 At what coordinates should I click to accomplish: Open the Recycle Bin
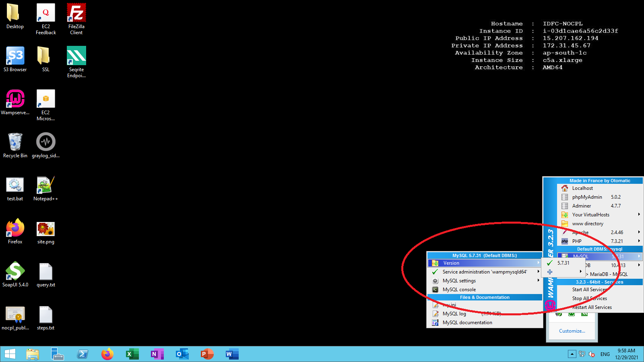[x=15, y=145]
